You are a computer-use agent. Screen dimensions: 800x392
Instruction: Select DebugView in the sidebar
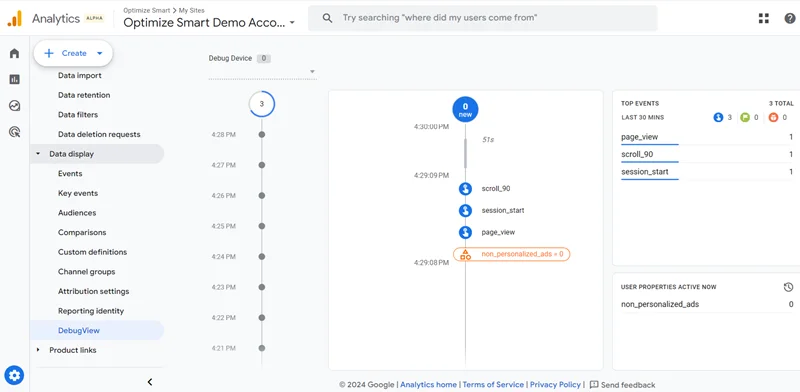point(97,330)
